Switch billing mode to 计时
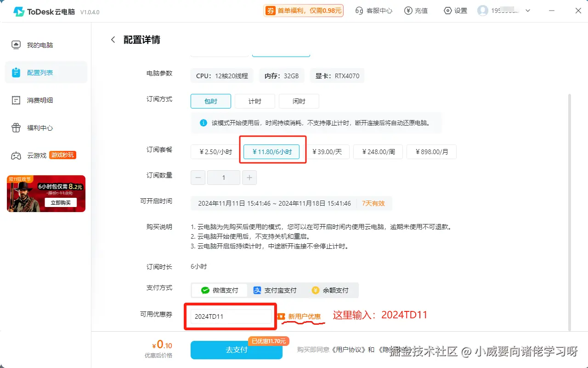The image size is (588, 368). click(x=255, y=101)
